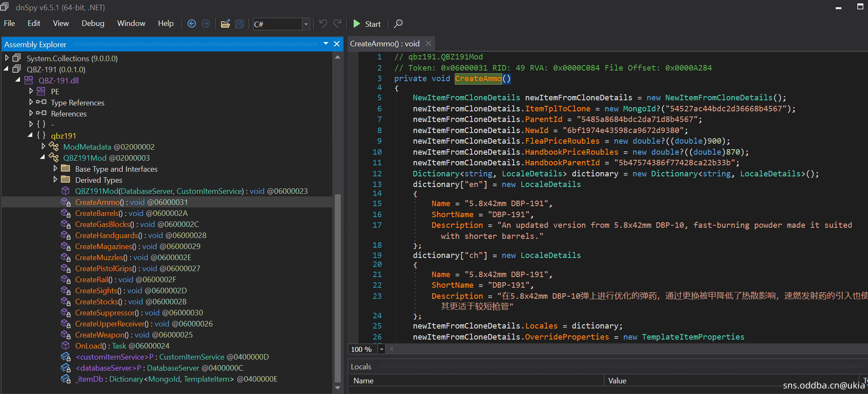
Task: Click the Undo toolbar icon
Action: point(323,24)
